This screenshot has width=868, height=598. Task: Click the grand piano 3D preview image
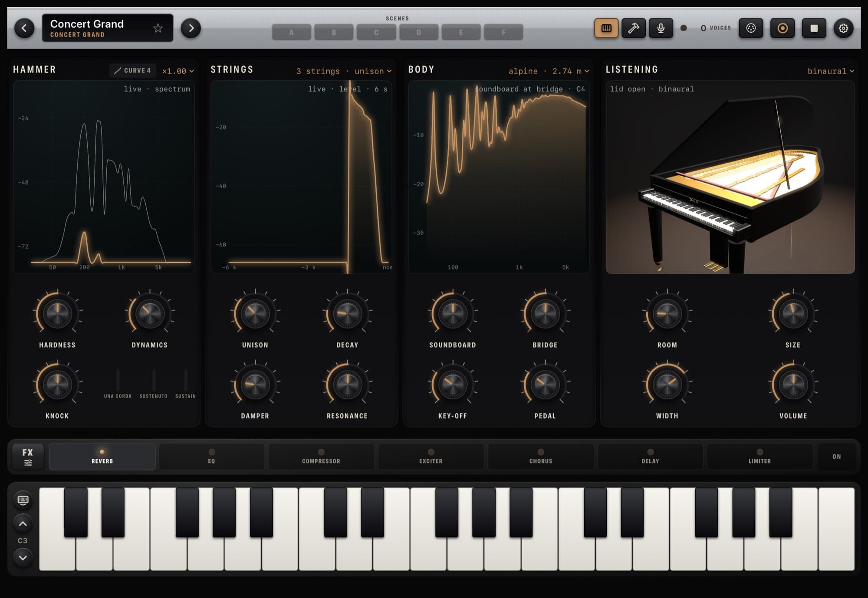tap(730, 177)
